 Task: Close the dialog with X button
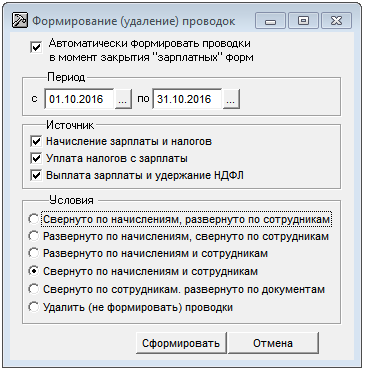(336, 21)
